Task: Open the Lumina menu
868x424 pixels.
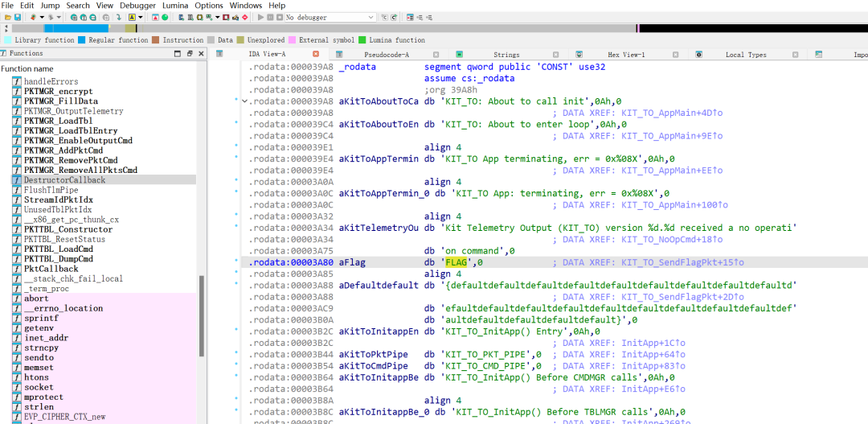Action: (x=175, y=5)
